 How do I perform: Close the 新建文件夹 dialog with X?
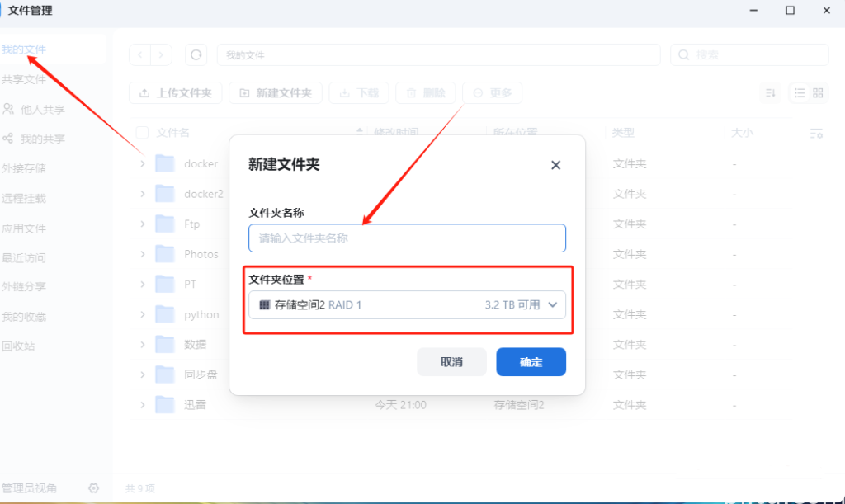pyautogui.click(x=555, y=165)
